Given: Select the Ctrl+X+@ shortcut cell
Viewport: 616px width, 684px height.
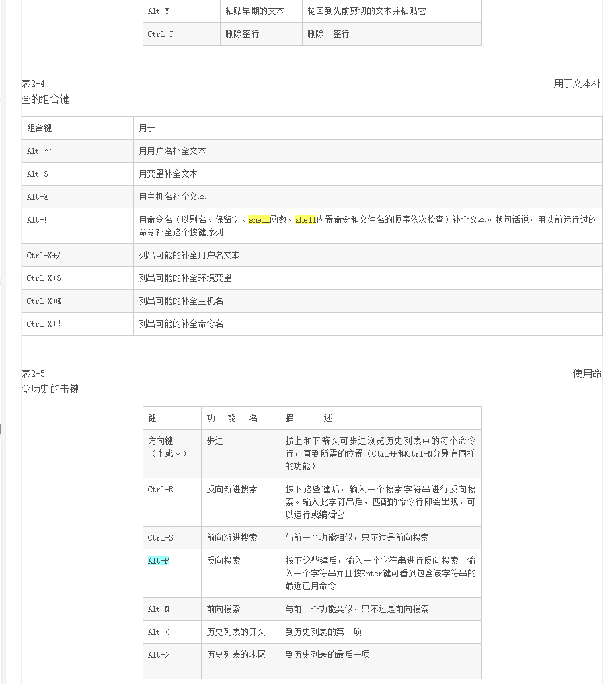Looking at the screenshot, I should 77,301.
